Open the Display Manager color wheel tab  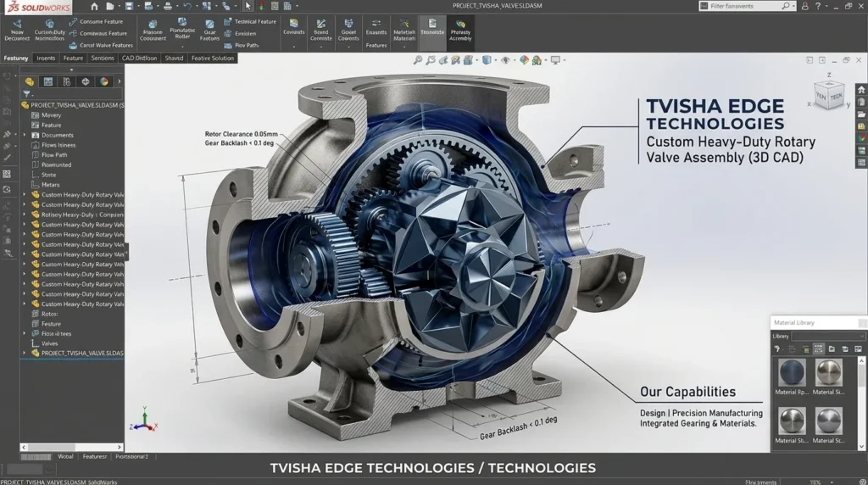[x=104, y=81]
